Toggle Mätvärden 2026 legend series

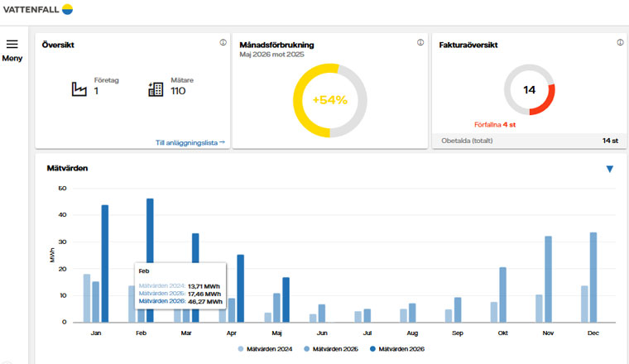(397, 349)
